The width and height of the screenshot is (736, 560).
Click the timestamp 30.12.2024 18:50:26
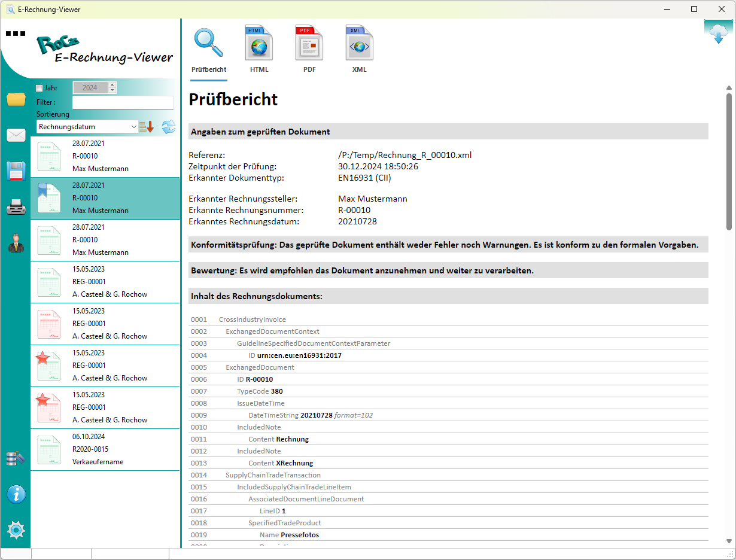point(378,166)
